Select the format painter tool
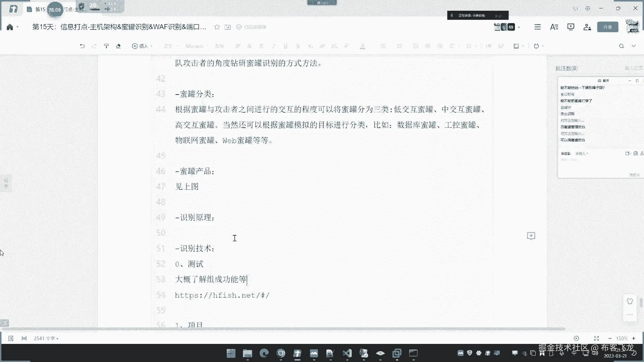This screenshot has width=644, height=362. (106, 46)
